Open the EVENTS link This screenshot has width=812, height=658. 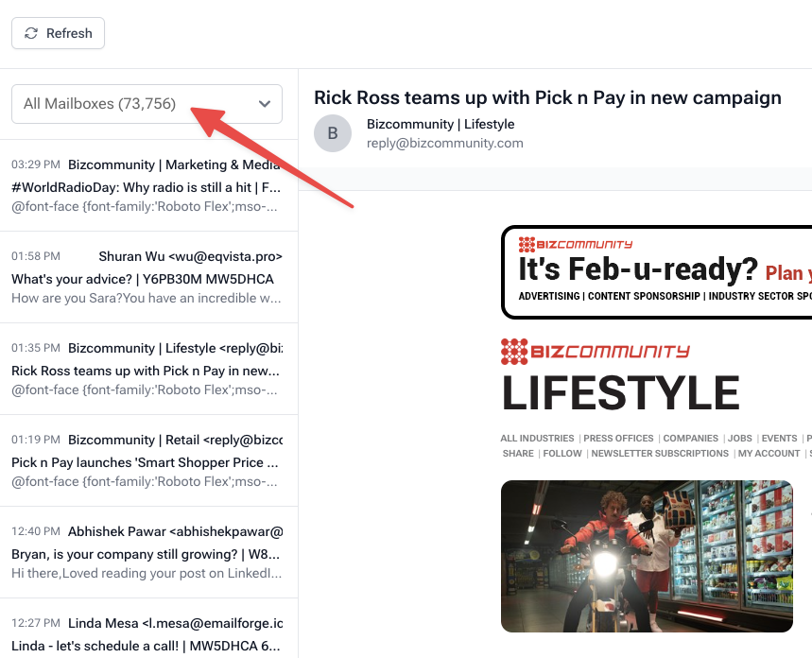coord(779,439)
